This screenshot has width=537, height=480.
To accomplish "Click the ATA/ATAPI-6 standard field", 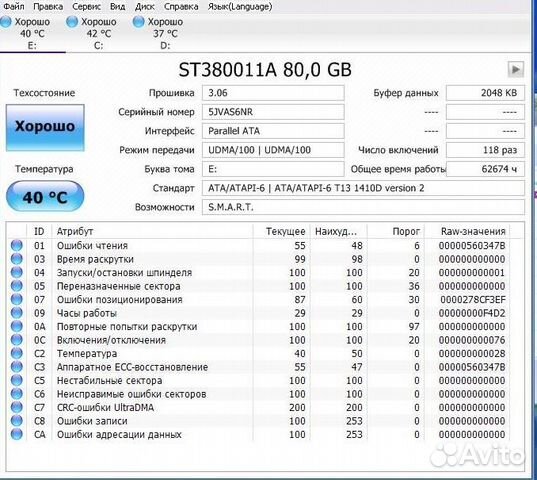I will (x=363, y=188).
